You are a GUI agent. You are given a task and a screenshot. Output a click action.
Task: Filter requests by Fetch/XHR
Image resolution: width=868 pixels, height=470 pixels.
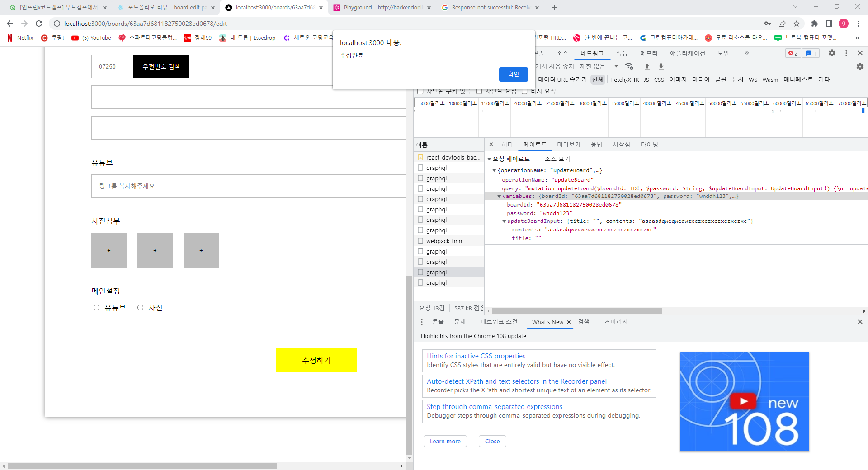point(625,80)
